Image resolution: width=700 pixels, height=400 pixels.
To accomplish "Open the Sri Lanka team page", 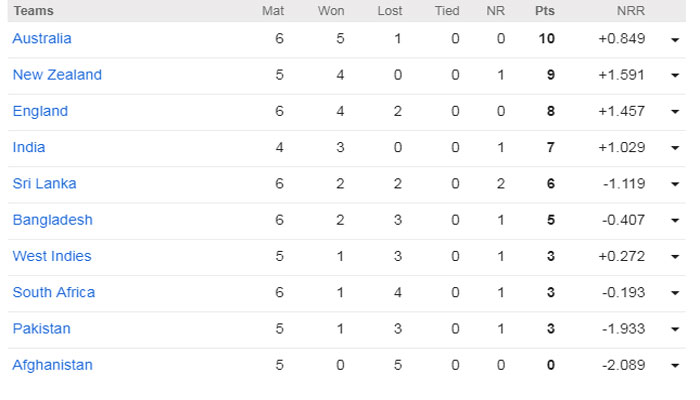I will pos(44,184).
